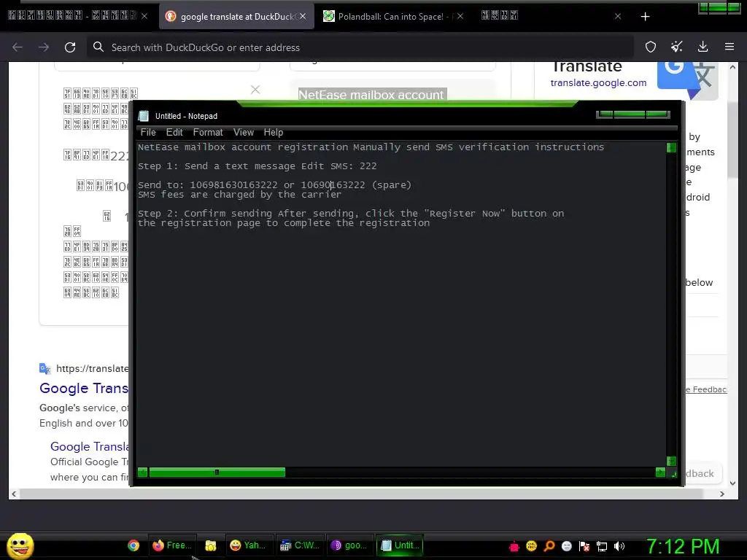Screen dimensions: 747x560
Task: Click the security flag tray icon
Action: (584, 546)
